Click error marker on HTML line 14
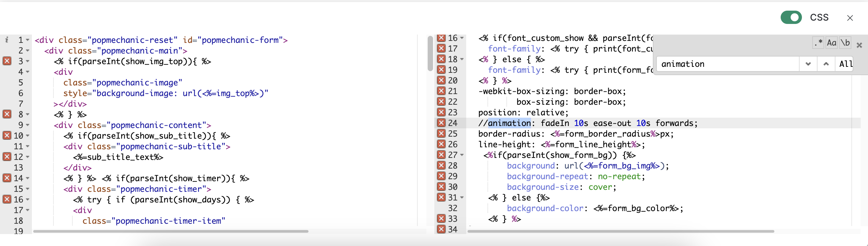The image size is (868, 246). tap(7, 178)
